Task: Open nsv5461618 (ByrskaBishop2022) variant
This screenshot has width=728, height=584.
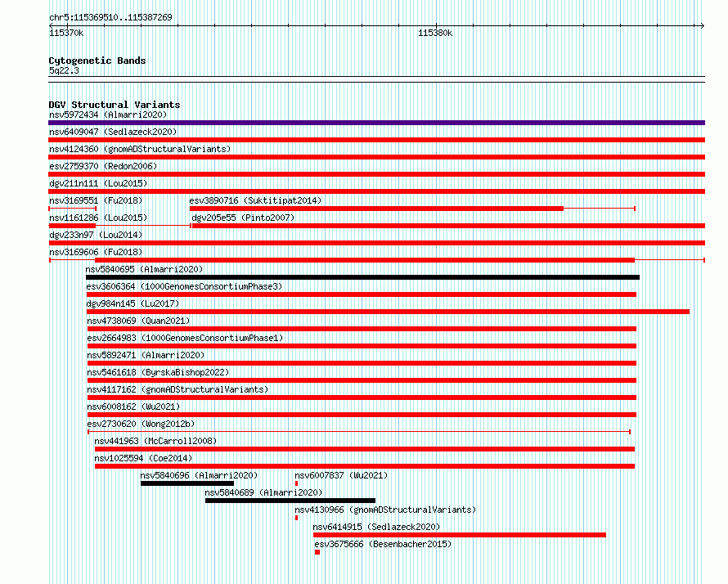Action: 158,372
